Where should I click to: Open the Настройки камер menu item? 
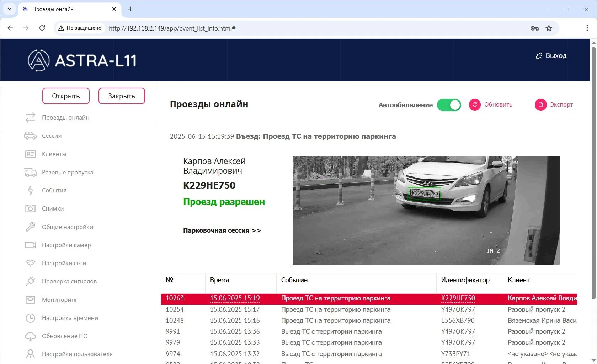[66, 245]
